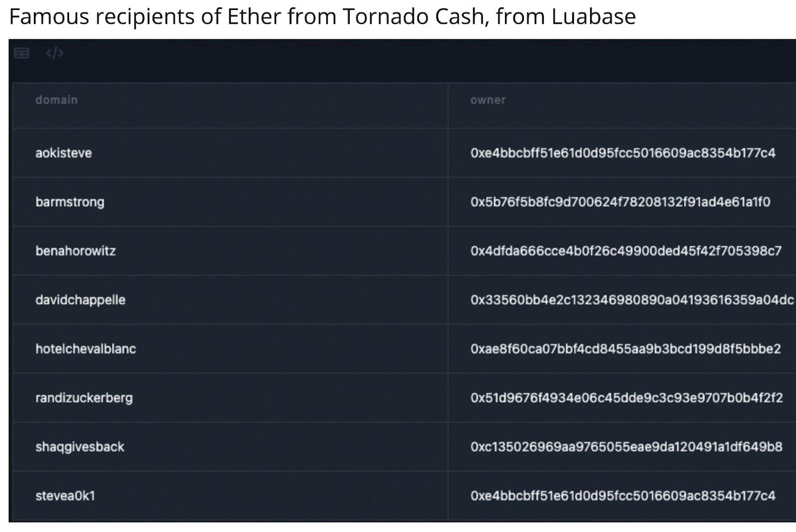Click the hotelchevalblanc domain entry
Viewport: 796px width, 532px height.
(x=86, y=349)
